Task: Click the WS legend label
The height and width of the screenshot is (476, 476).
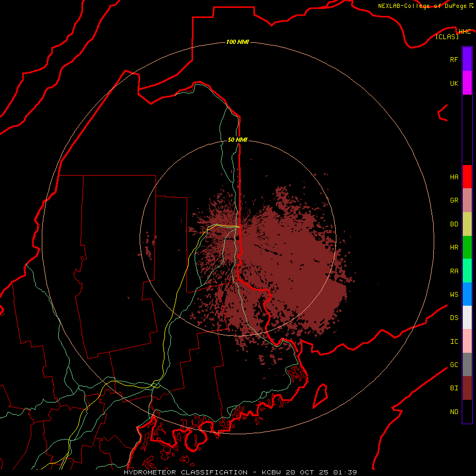Action: [454, 294]
